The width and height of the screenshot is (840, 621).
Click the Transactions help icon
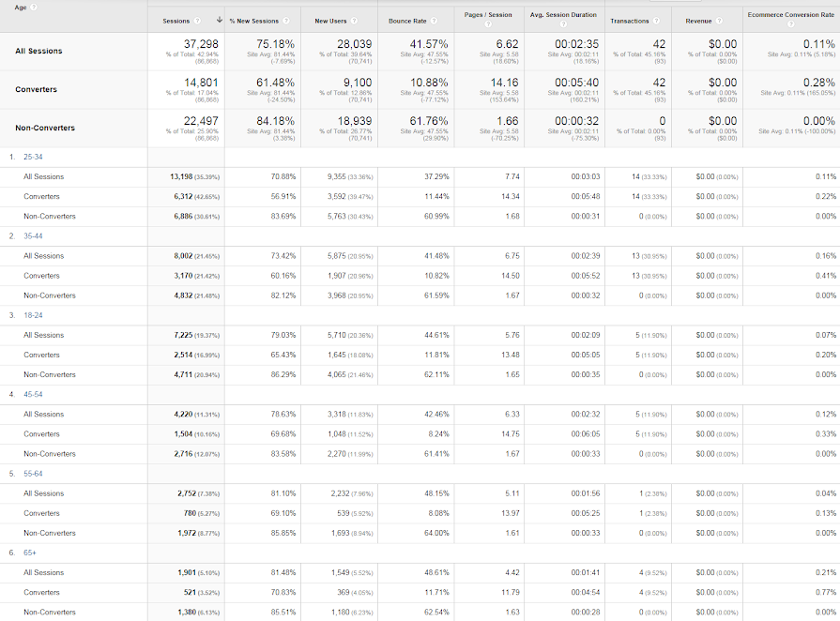(656, 21)
